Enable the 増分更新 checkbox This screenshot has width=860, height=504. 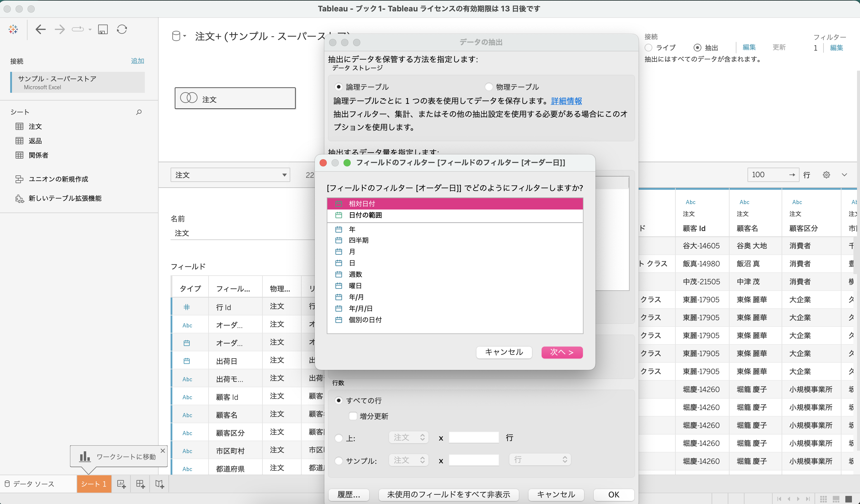[x=353, y=416]
